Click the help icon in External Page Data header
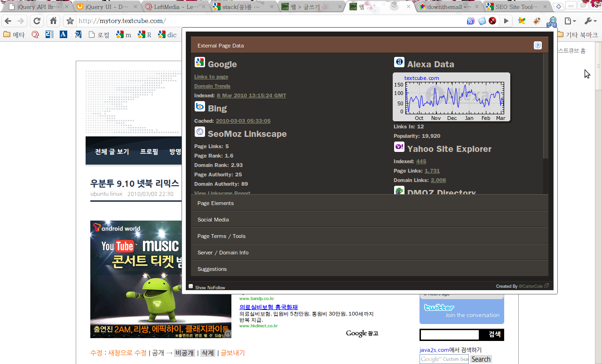602x364 pixels. tap(538, 46)
